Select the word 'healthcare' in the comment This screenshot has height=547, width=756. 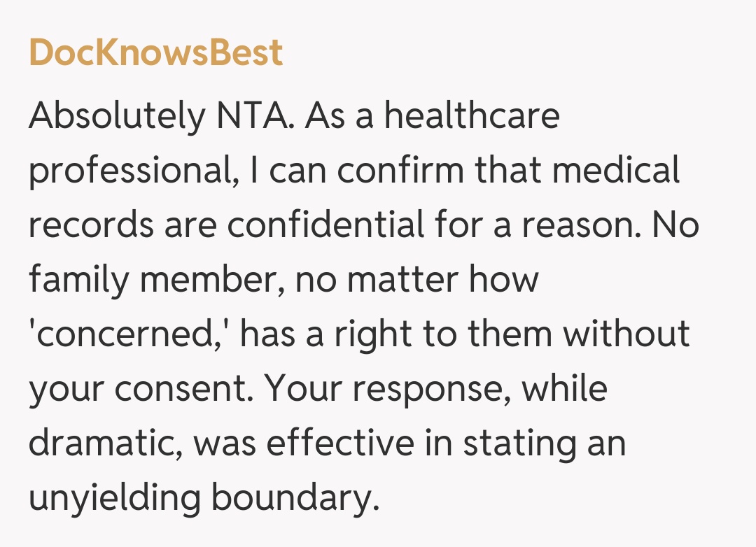click(471, 115)
